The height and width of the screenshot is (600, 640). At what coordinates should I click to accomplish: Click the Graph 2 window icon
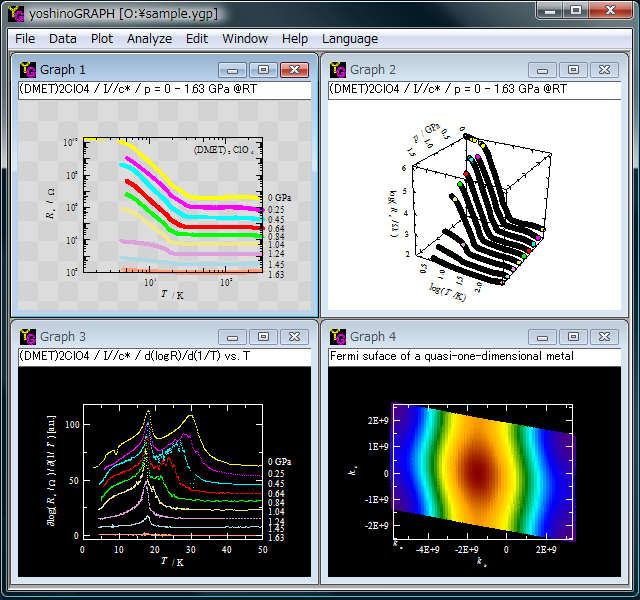pos(338,70)
